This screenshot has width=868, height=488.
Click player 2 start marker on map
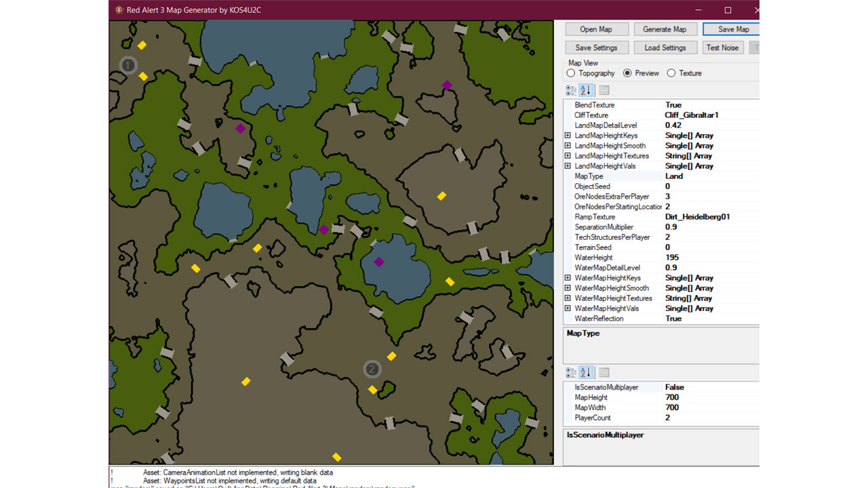click(x=372, y=369)
